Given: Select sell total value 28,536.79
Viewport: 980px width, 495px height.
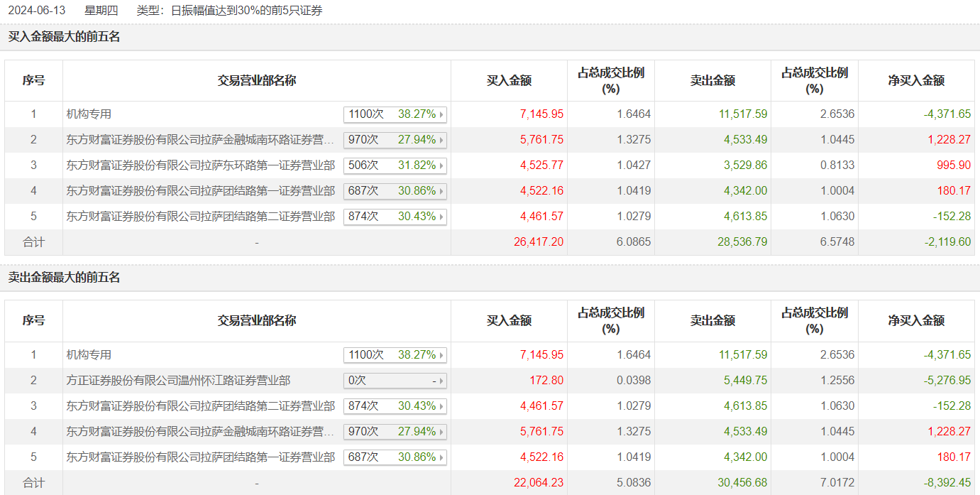Looking at the screenshot, I should click(x=742, y=242).
